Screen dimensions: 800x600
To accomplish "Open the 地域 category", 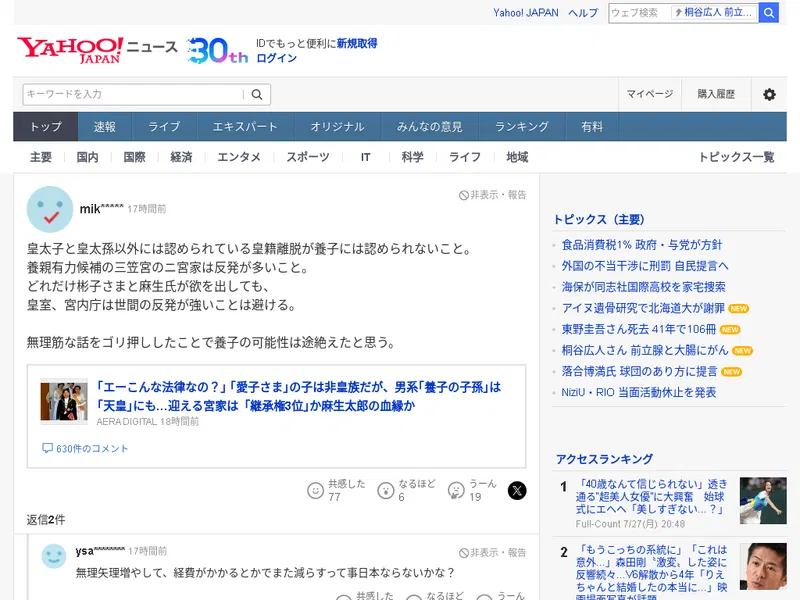I will 517,157.
